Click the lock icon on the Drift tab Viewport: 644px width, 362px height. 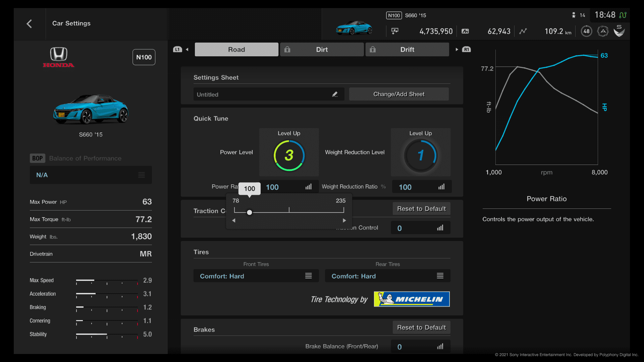[x=373, y=50]
